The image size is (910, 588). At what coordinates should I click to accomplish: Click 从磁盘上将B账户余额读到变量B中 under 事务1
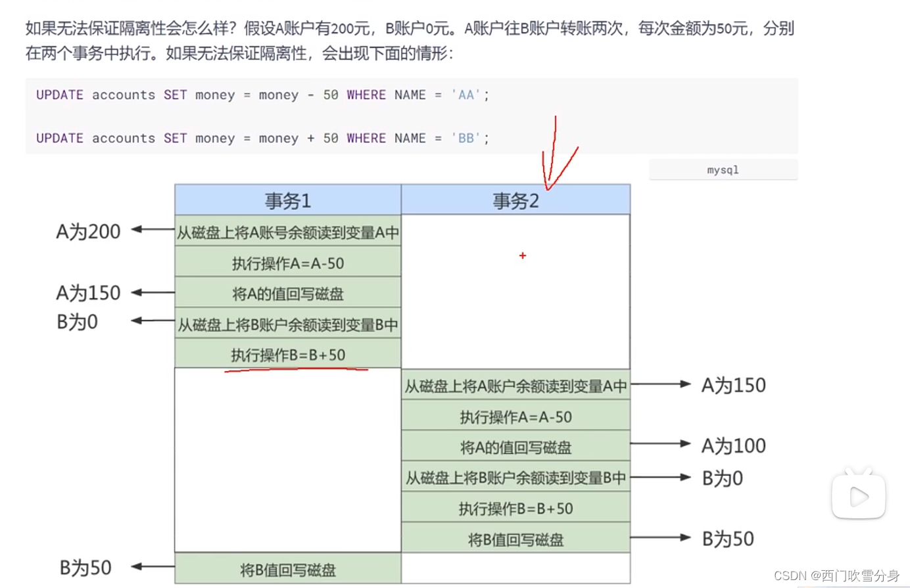[288, 324]
